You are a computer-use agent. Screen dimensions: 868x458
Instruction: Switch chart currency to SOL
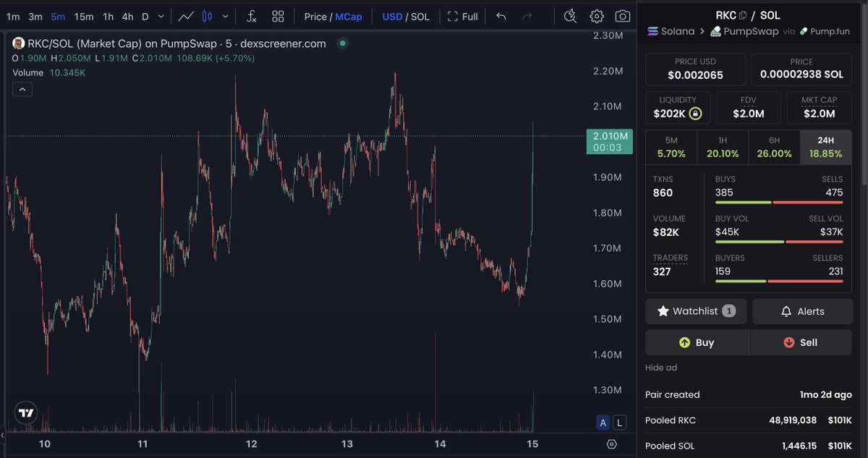point(420,16)
